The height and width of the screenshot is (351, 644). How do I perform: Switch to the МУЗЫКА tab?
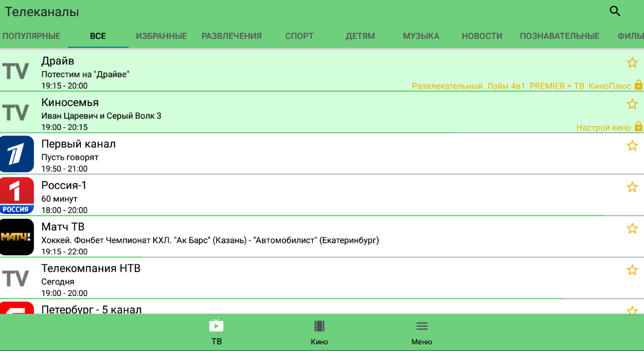pos(421,36)
